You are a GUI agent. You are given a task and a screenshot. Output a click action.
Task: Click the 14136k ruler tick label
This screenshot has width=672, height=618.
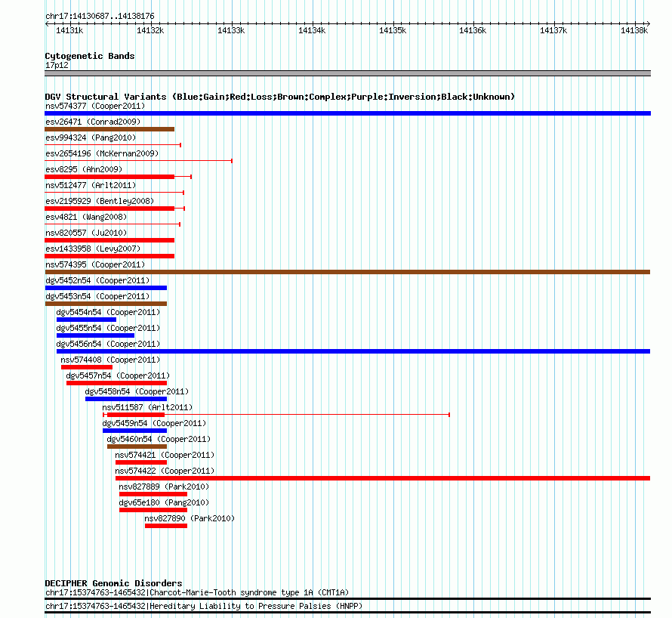473,30
